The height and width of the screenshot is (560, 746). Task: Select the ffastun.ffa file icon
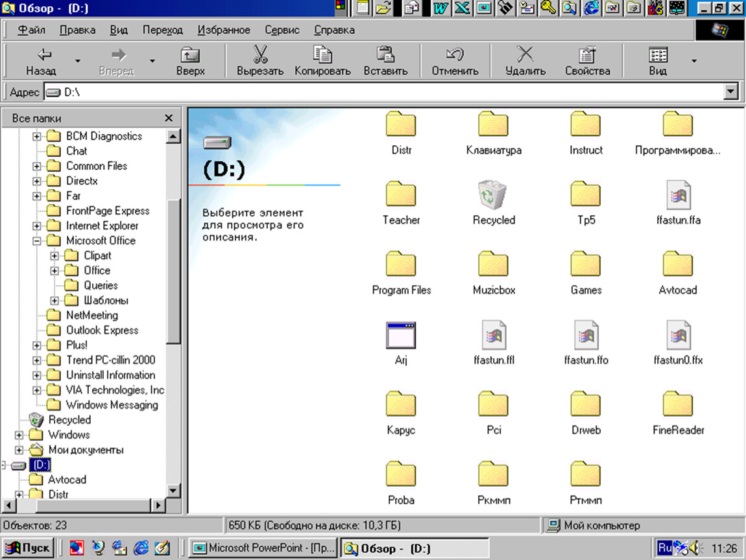point(679,194)
